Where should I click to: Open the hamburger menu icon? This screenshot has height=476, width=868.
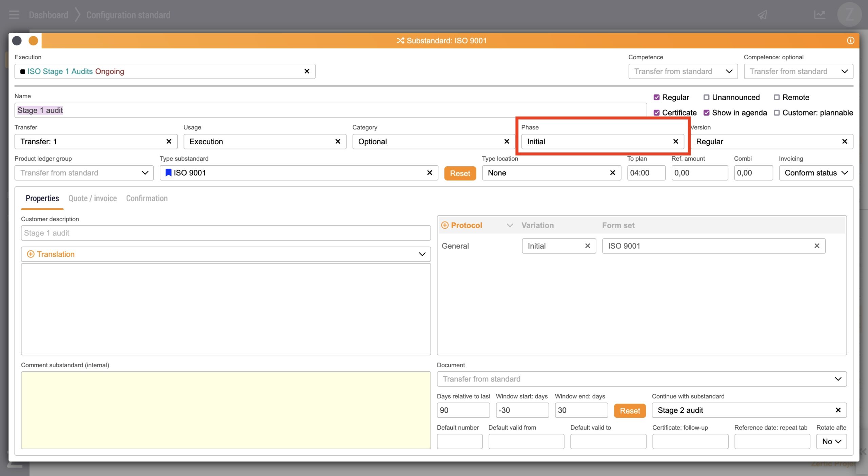coord(14,15)
